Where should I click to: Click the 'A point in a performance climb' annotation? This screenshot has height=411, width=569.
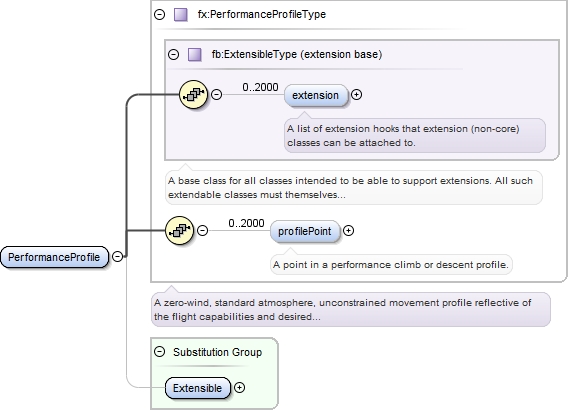391,264
